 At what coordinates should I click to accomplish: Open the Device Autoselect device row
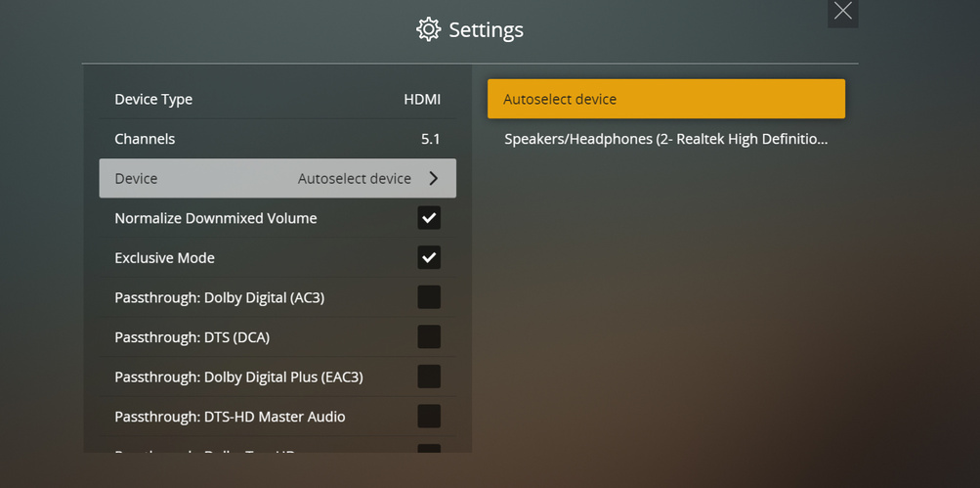277,179
